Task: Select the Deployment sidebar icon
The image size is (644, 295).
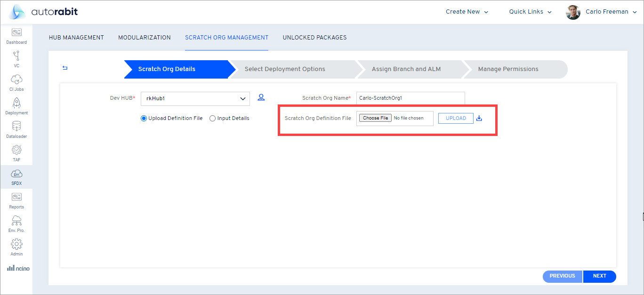Action: point(16,104)
